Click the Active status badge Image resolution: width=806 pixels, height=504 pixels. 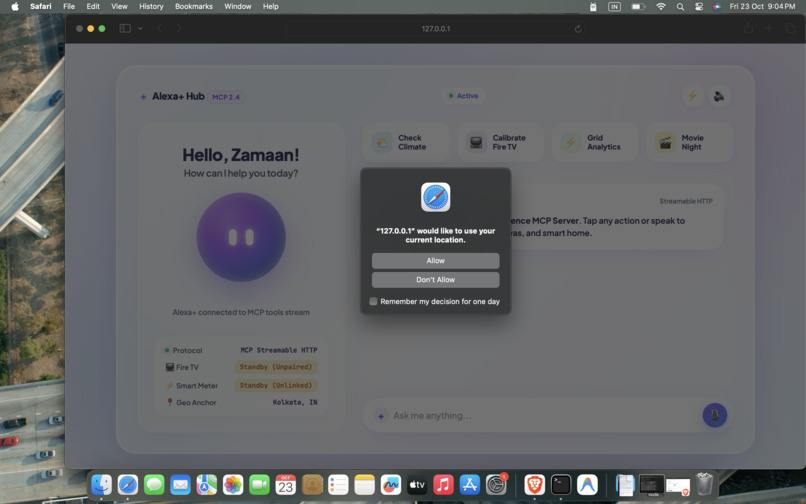click(463, 96)
